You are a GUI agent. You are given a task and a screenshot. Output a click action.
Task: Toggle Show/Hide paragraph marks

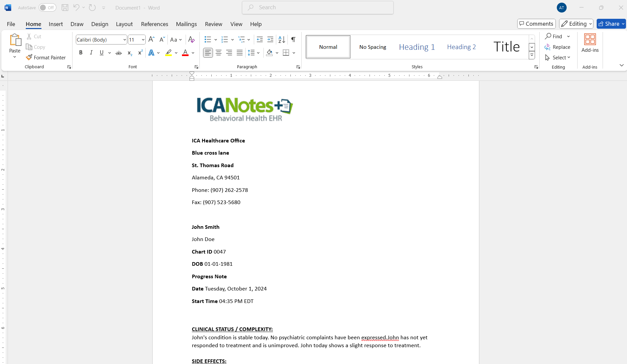pos(293,40)
